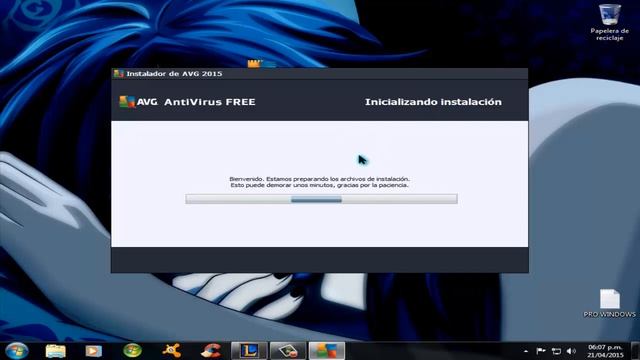Viewport: 640px width, 360px height.
Task: Click the 'Inicializando instalación' heading
Action: click(433, 102)
